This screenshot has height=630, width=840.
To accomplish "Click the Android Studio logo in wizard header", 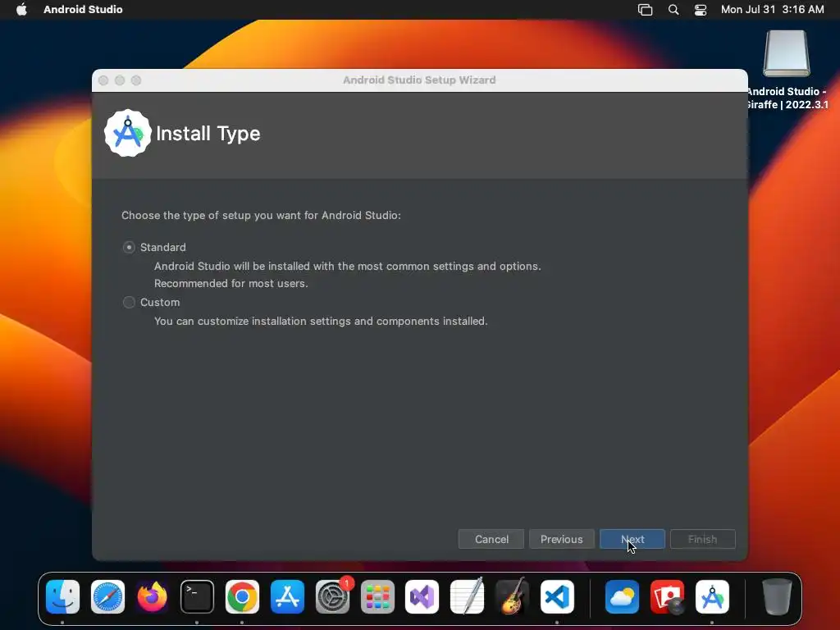I will tap(127, 134).
